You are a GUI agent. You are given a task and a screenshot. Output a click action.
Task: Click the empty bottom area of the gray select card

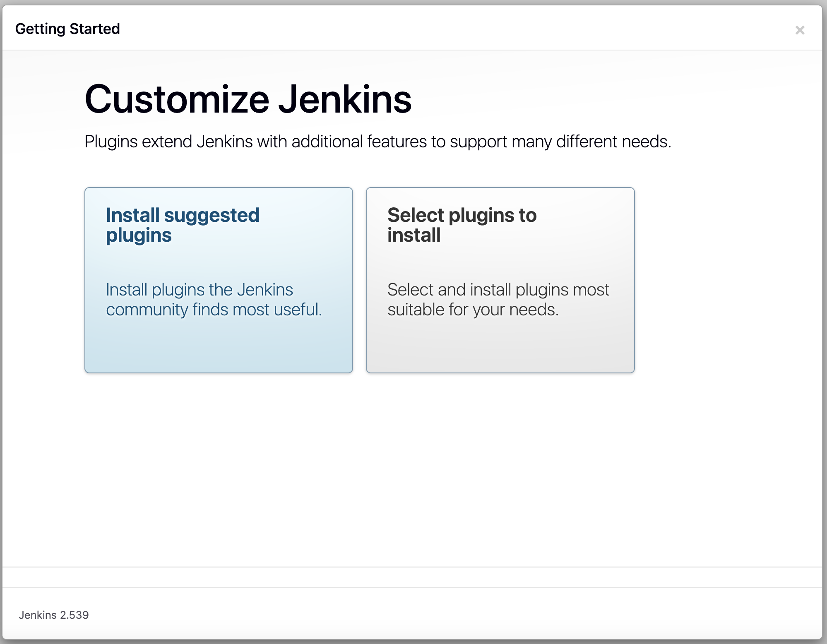pos(500,350)
